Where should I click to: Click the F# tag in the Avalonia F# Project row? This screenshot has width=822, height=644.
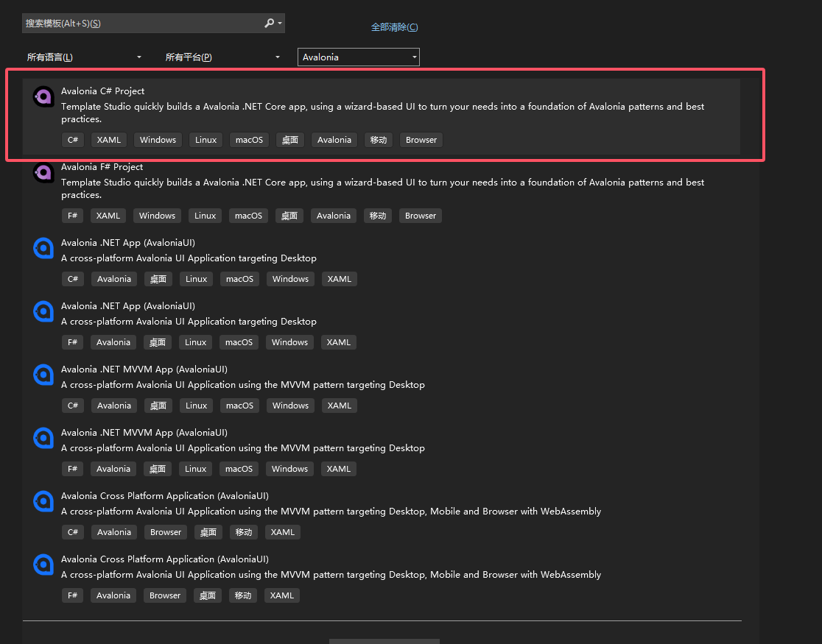click(72, 216)
